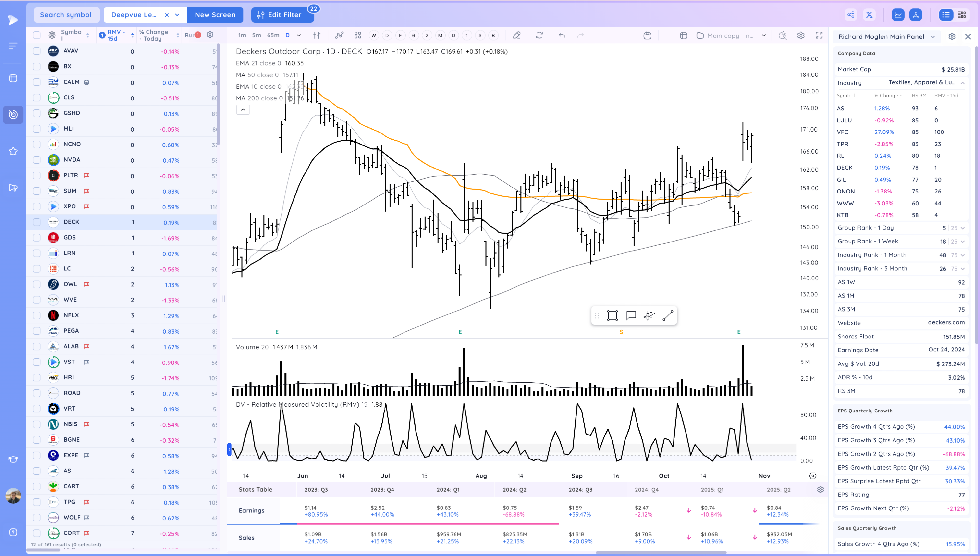
Task: Click the New Screen button
Action: 215,15
